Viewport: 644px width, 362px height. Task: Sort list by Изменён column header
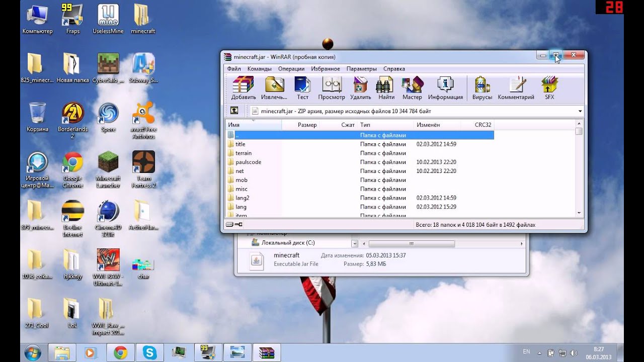437,125
